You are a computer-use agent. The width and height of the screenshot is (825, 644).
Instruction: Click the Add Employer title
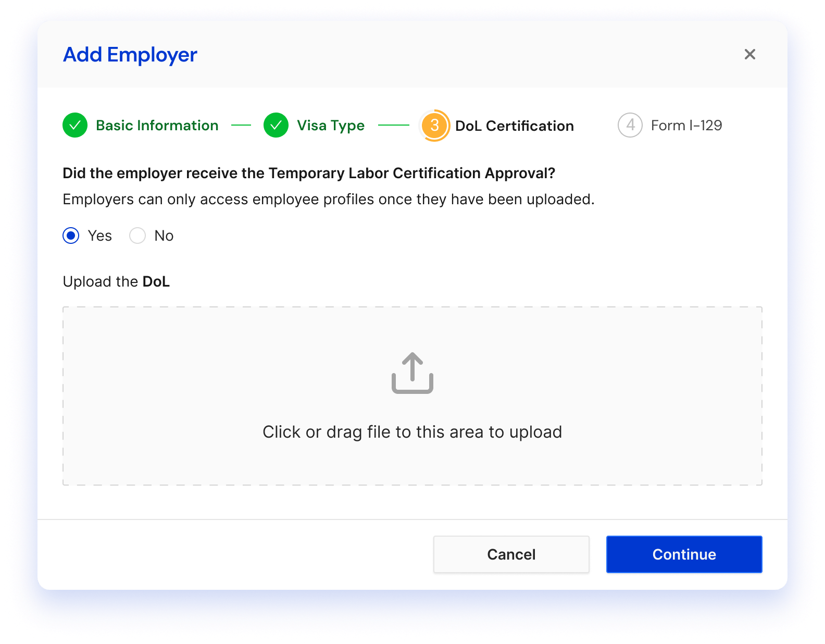pyautogui.click(x=130, y=55)
